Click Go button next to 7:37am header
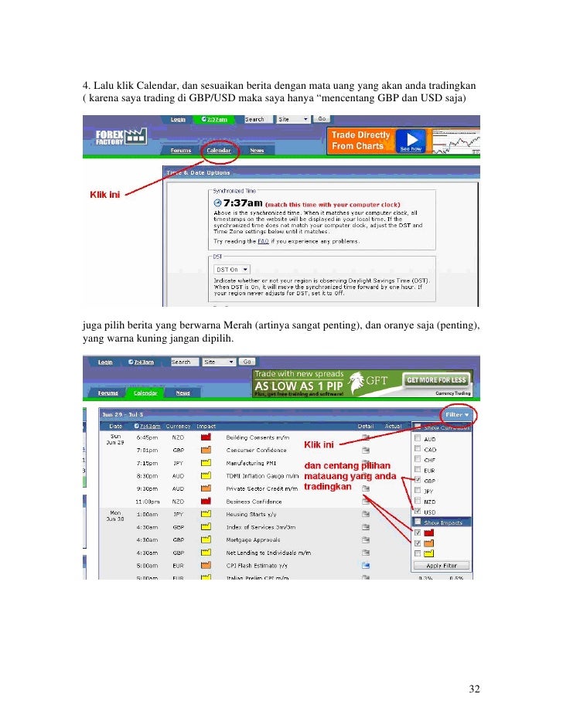This screenshot has height=728, width=563. pos(322,119)
